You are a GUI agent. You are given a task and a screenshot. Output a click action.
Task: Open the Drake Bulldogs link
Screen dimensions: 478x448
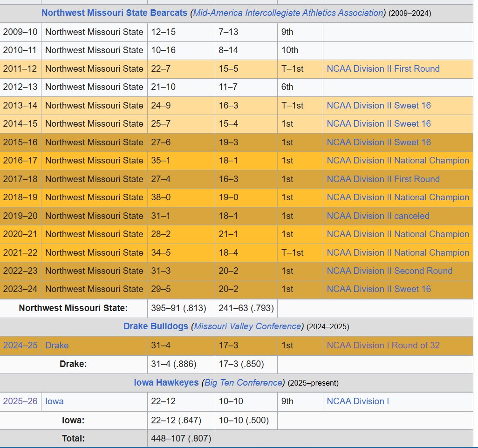point(156,326)
